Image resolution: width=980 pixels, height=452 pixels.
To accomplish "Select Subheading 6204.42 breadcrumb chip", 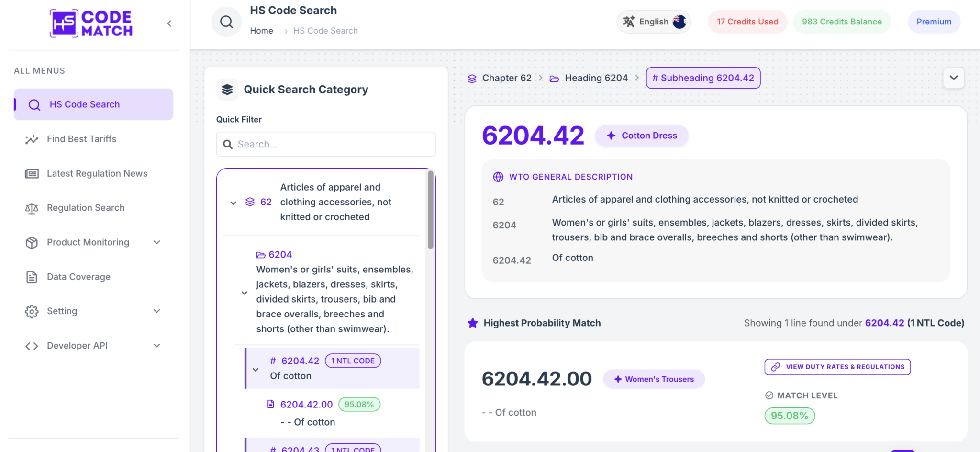I will coord(703,78).
